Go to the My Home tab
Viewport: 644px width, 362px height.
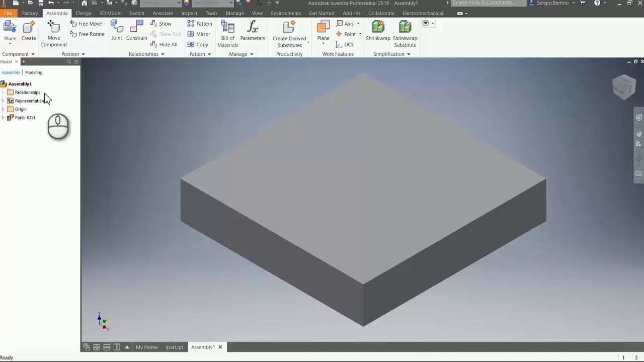click(146, 347)
